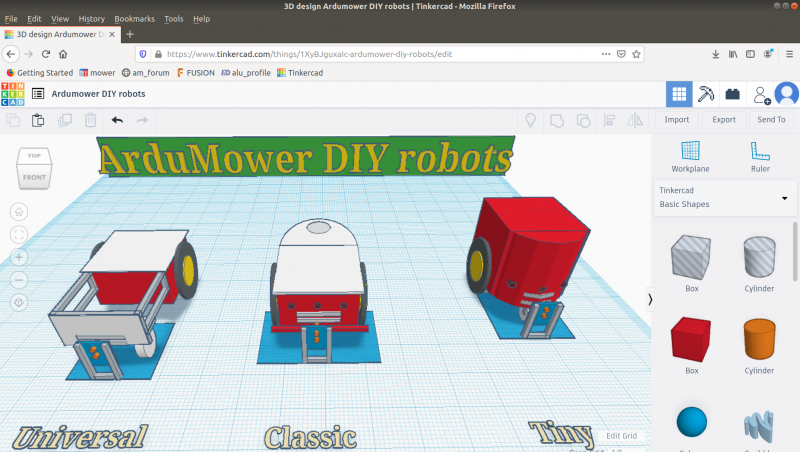
Task: Open the View menu
Action: [x=60, y=19]
